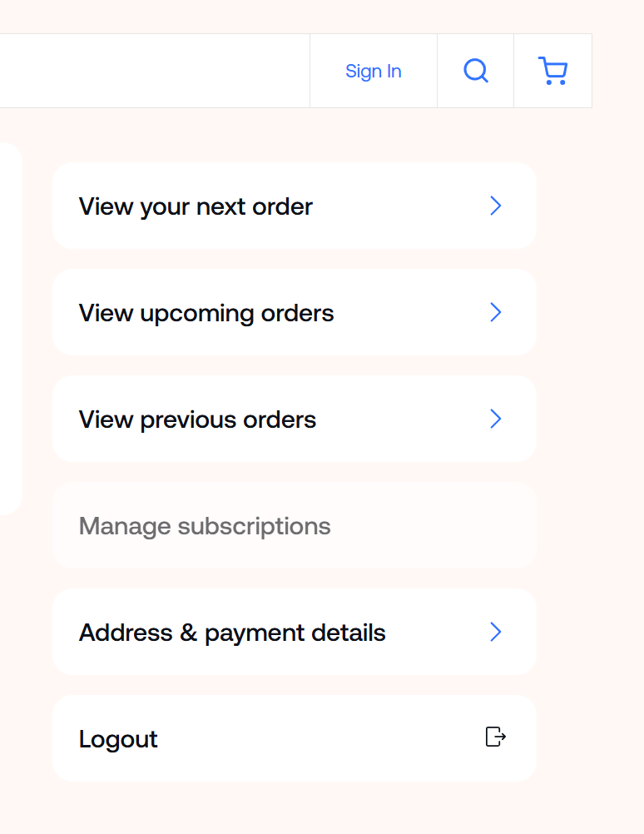Click the Sign In link
This screenshot has width=644, height=834.
tap(374, 72)
